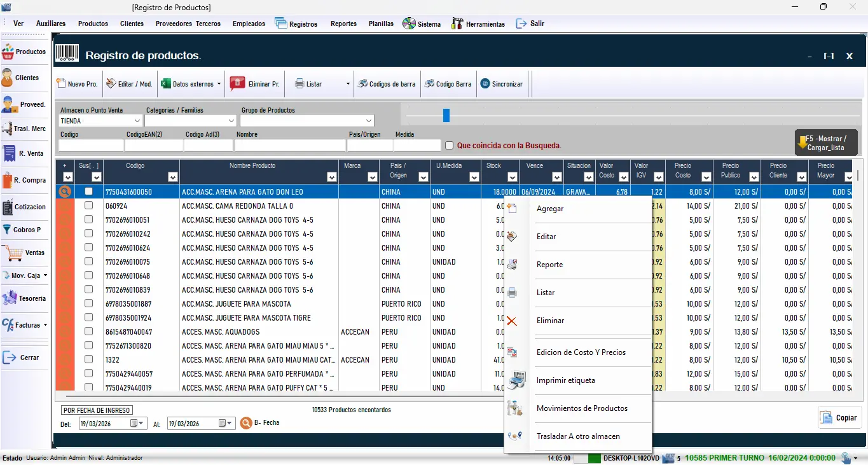Choose 'Edicion de Costo Y Precios' from the menu

[x=581, y=351]
